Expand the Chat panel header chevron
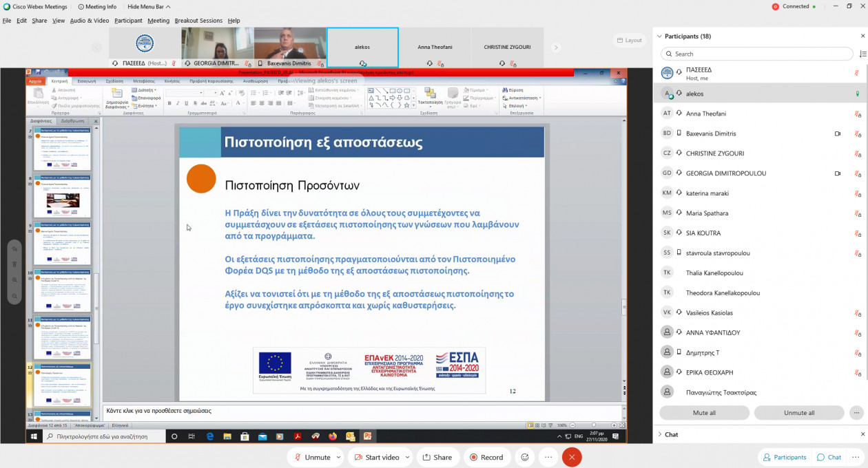868x468 pixels. pyautogui.click(x=659, y=434)
